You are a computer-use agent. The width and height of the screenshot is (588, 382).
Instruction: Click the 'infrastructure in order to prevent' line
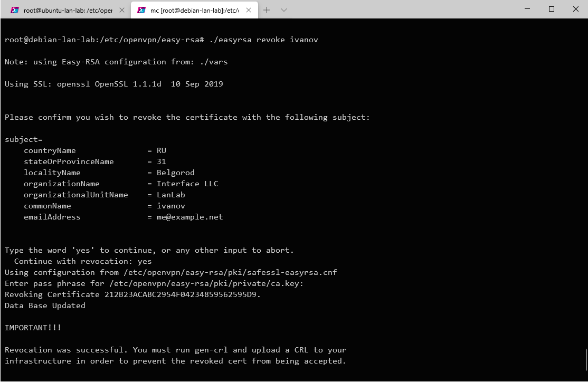click(175, 361)
